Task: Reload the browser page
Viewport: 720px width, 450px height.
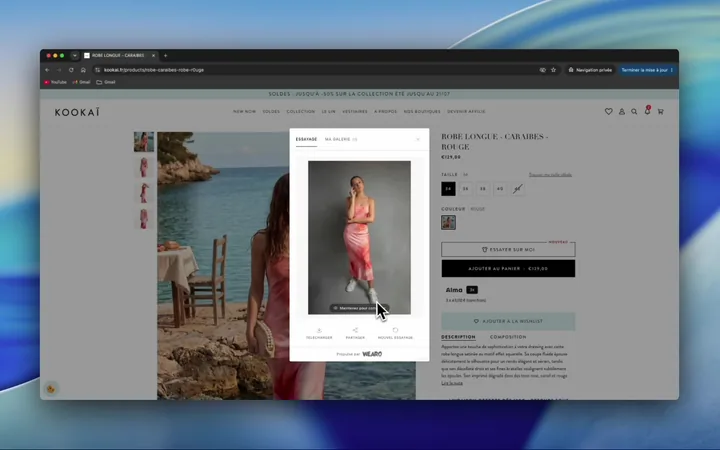Action: pos(71,70)
